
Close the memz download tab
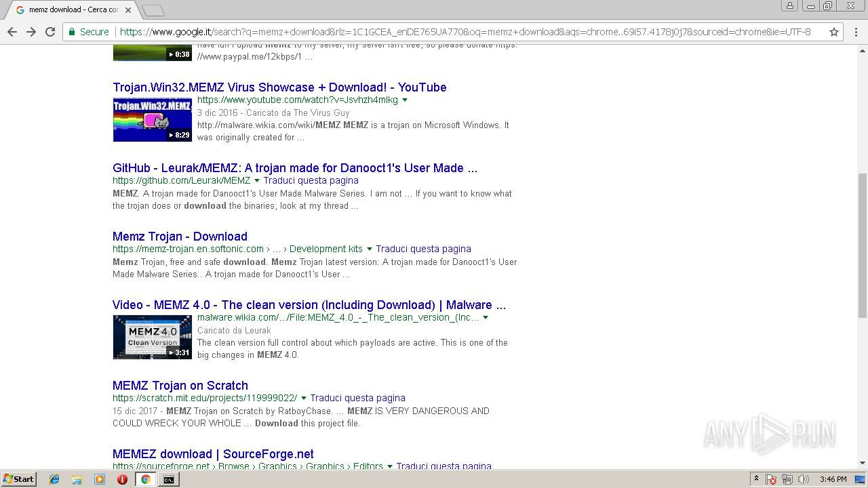pos(128,10)
